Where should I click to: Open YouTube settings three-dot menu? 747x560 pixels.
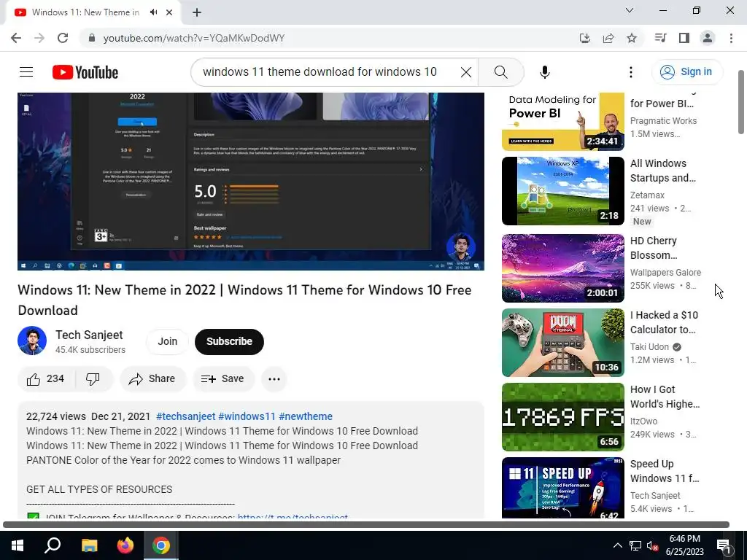[x=631, y=72]
